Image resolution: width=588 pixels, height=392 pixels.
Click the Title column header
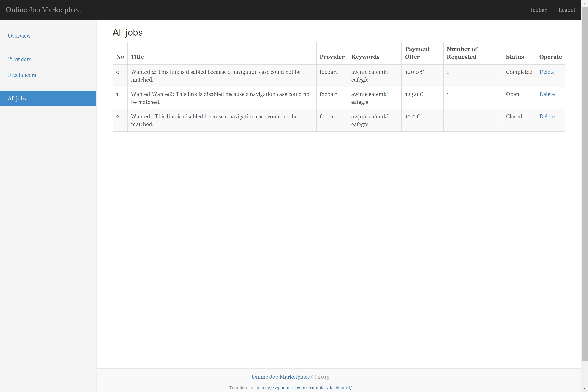[x=137, y=57]
